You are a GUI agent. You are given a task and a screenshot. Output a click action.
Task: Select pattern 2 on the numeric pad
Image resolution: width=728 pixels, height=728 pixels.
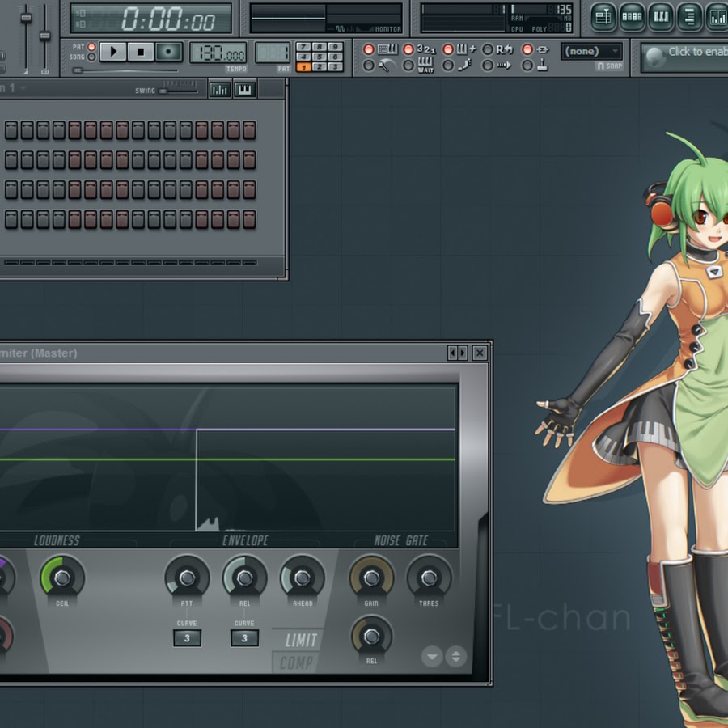click(x=320, y=67)
